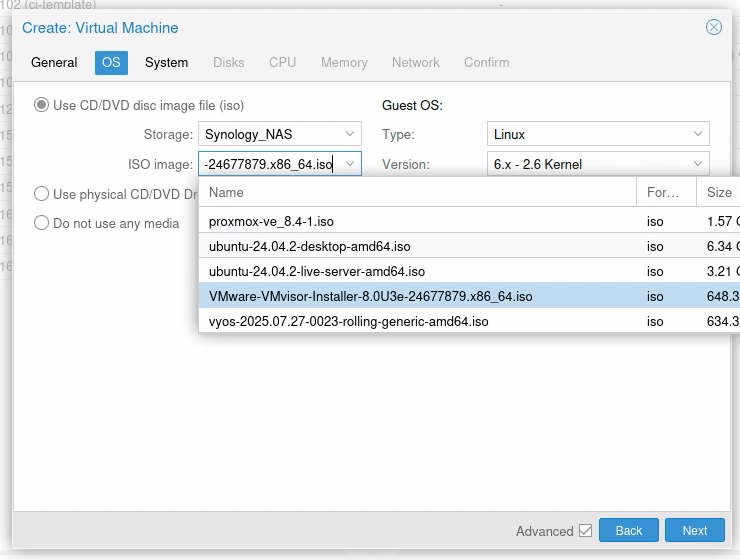Choose VMware-VMvisor-Installer-8.0U3e ISO entry
The height and width of the screenshot is (560, 740).
[x=470, y=296]
